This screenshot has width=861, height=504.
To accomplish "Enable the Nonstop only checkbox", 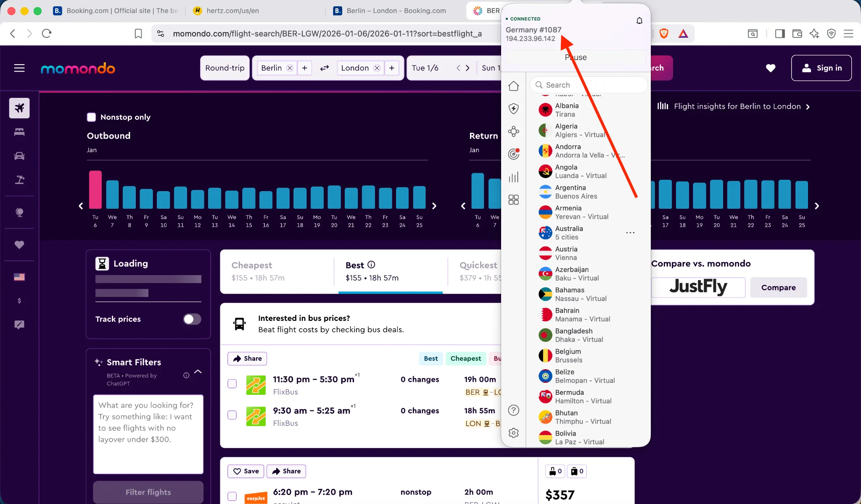I will 91,117.
